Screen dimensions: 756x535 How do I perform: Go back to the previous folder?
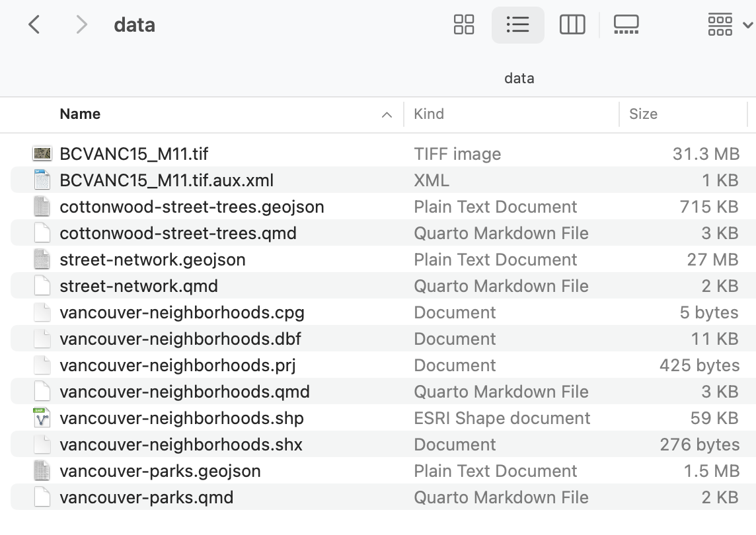(x=34, y=25)
